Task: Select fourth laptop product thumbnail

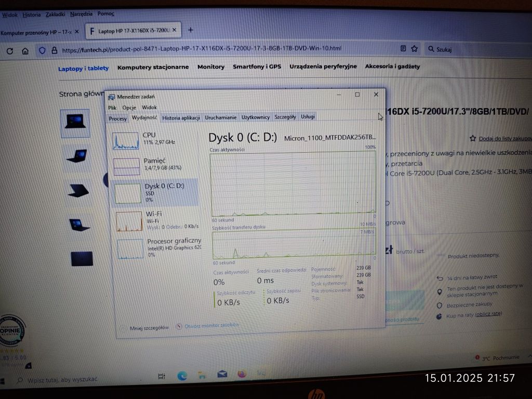Action: 79,224
